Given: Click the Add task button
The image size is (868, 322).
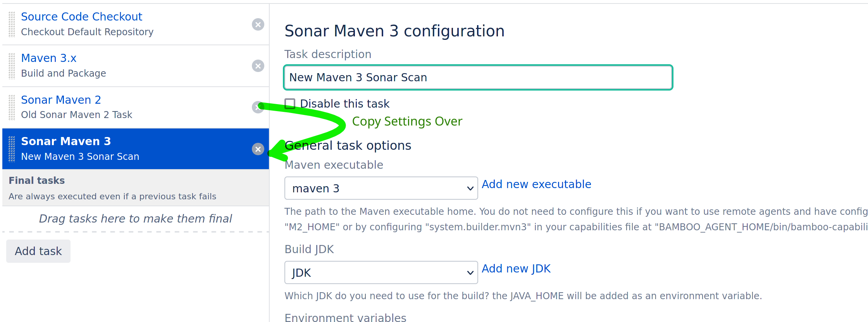Looking at the screenshot, I should (x=38, y=251).
